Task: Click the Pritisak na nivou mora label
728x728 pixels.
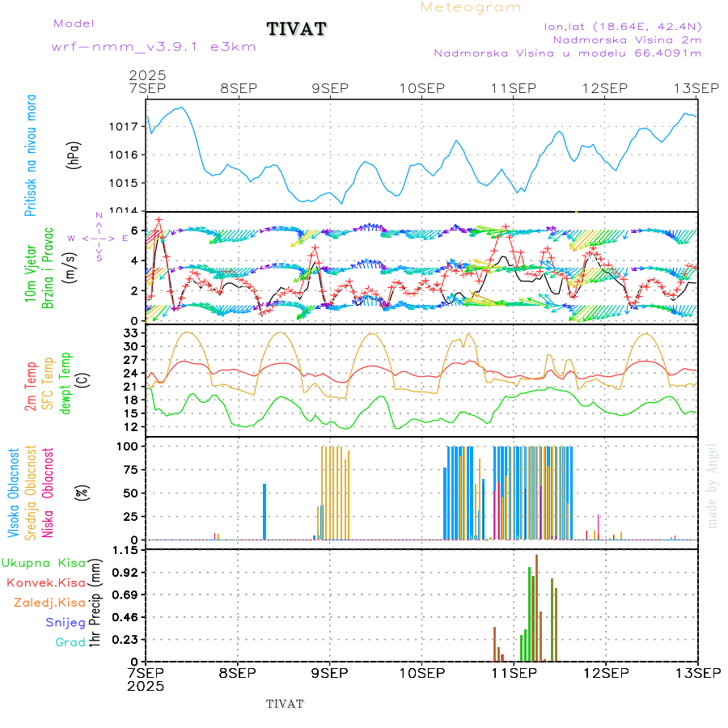Action: pos(31,154)
